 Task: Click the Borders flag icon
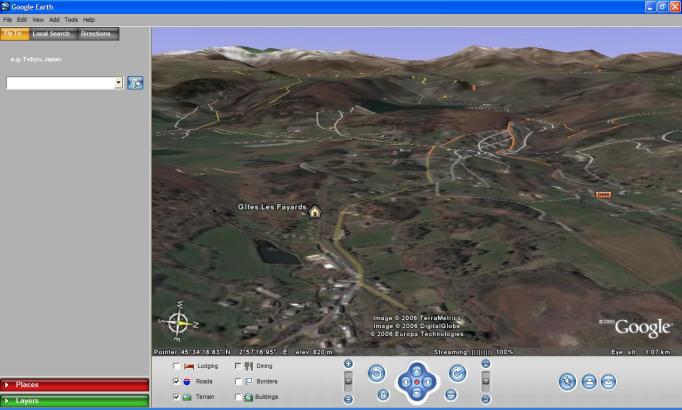pyautogui.click(x=249, y=381)
